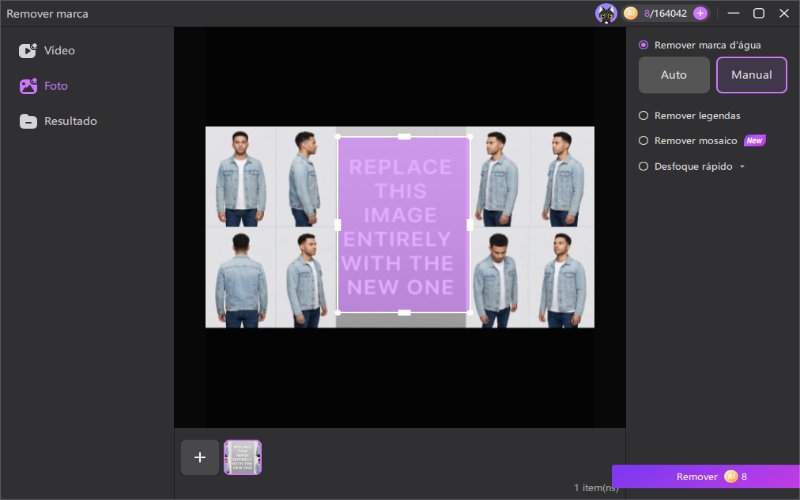Maximize the Remover marca window
The image size is (800, 500).
coord(759,13)
